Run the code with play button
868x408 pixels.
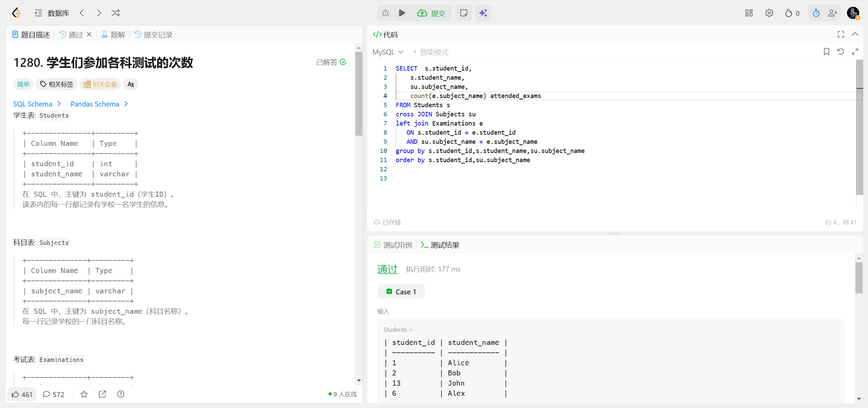coord(402,13)
